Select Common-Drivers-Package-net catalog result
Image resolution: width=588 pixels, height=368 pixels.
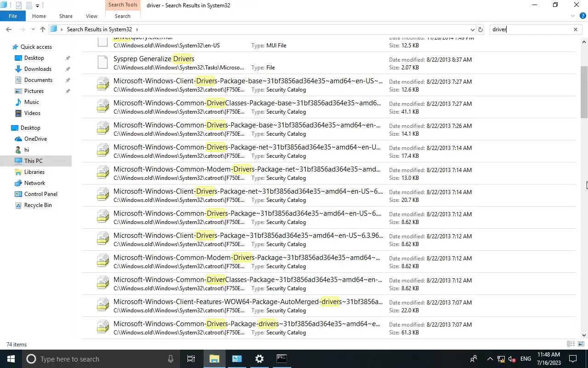tap(329, 151)
